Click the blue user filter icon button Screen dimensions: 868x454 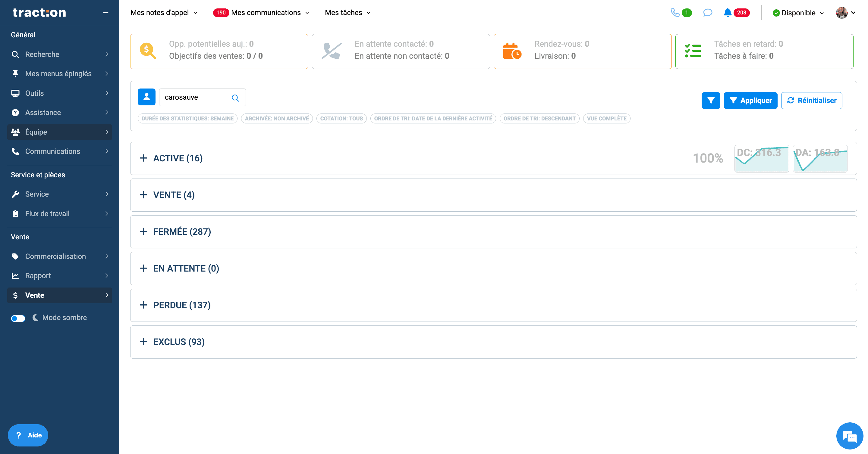[146, 97]
